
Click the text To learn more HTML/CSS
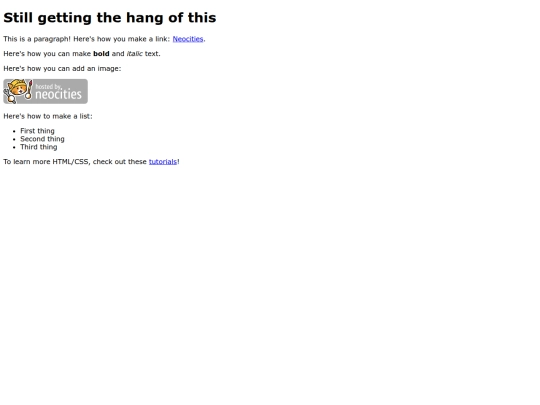pyautogui.click(x=46, y=162)
